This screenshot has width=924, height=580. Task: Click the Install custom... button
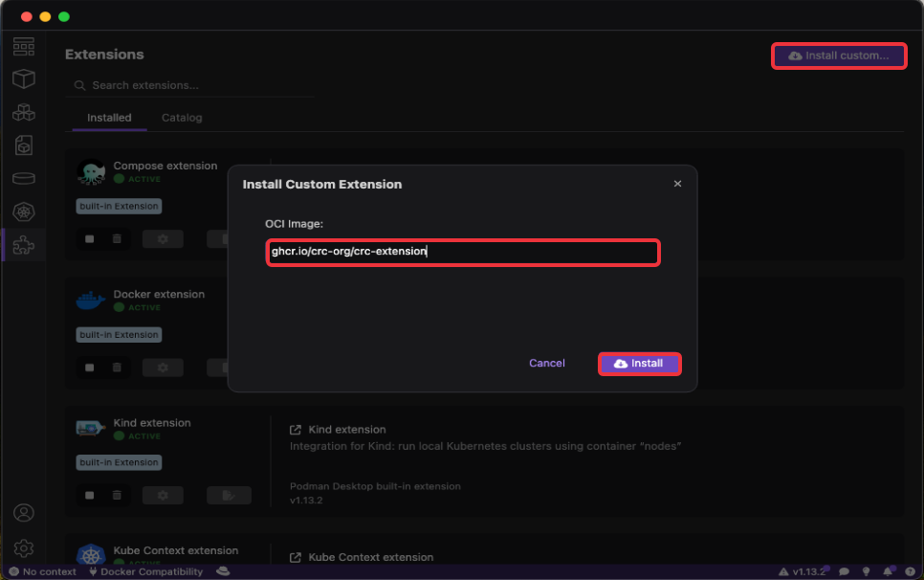pyautogui.click(x=839, y=56)
